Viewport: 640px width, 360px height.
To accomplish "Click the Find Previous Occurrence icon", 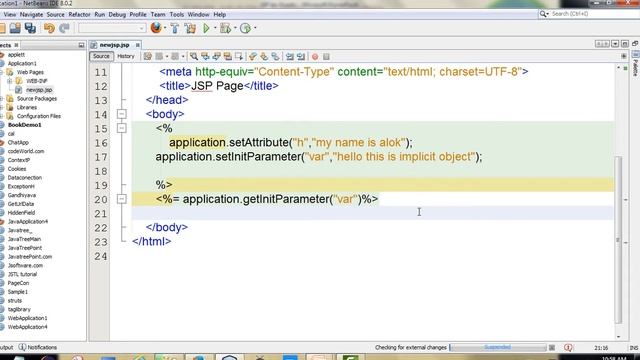I will pyautogui.click(x=205, y=56).
